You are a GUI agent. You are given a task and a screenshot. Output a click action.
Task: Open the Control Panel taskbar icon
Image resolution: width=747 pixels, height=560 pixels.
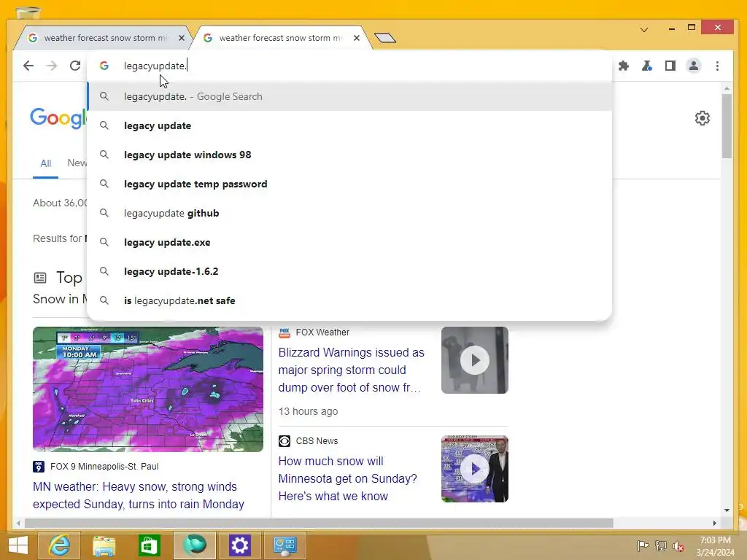(285, 545)
